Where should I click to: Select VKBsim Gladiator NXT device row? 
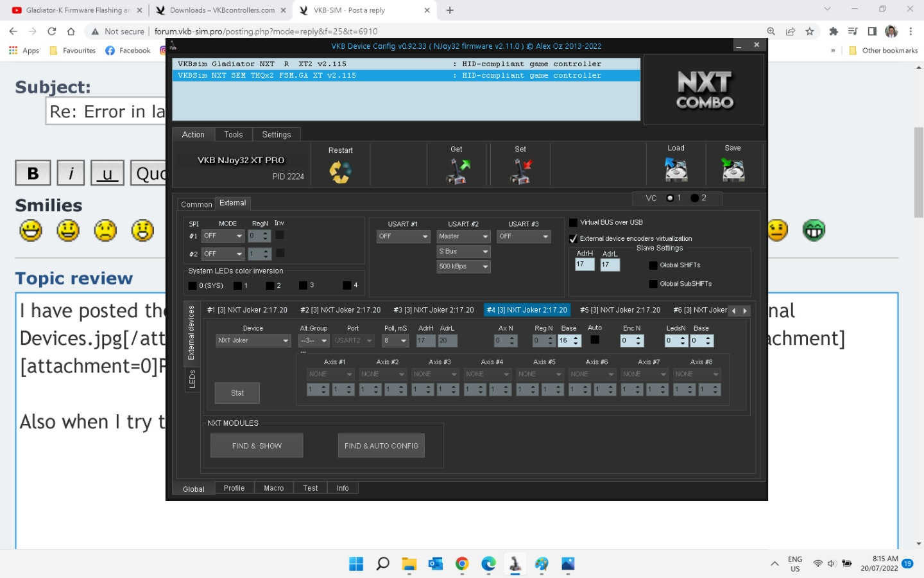click(x=406, y=64)
